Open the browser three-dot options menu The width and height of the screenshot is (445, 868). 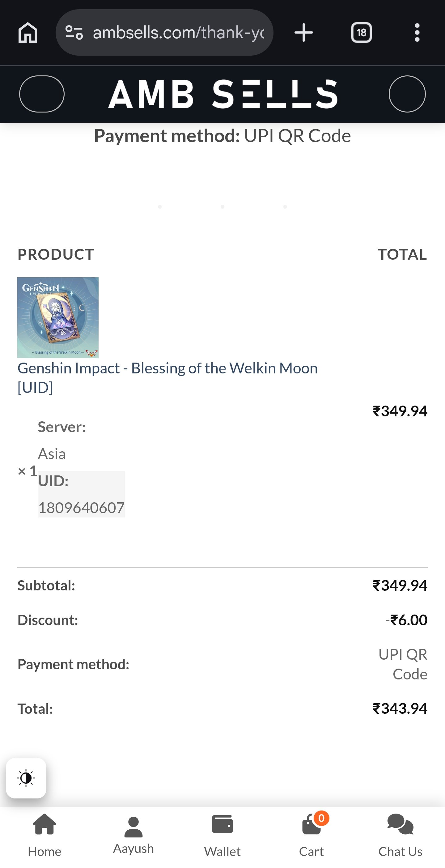(417, 32)
